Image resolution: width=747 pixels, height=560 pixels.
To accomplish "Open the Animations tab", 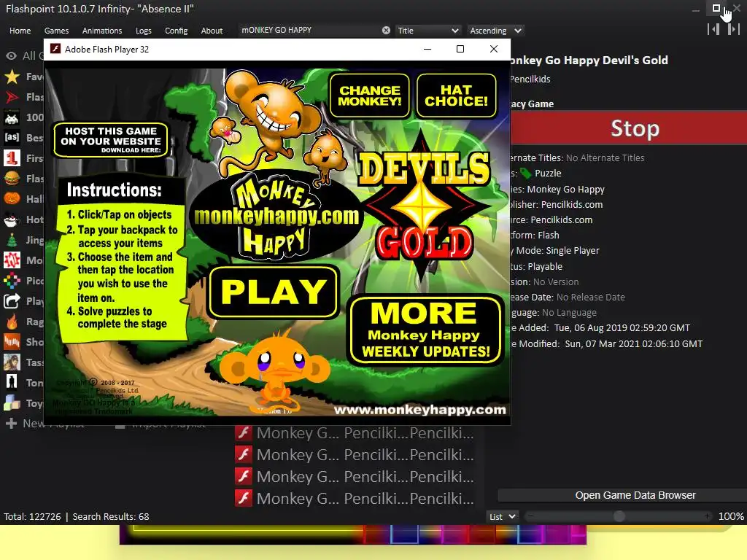I will (x=102, y=31).
